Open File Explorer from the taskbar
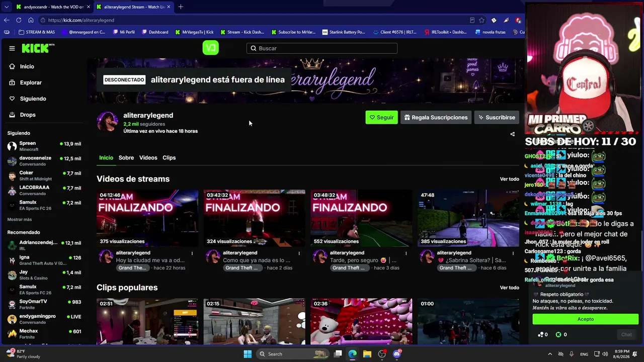Image resolution: width=644 pixels, height=362 pixels. click(367, 354)
